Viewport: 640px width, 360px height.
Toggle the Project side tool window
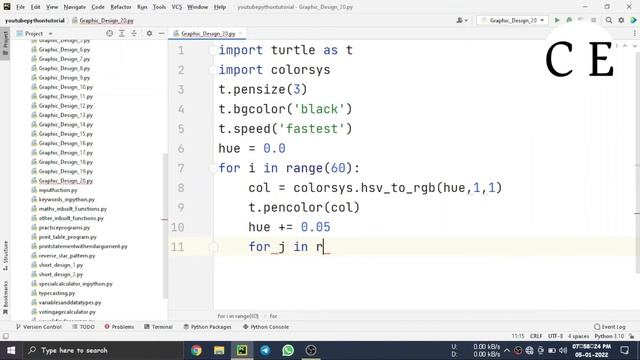click(x=5, y=44)
